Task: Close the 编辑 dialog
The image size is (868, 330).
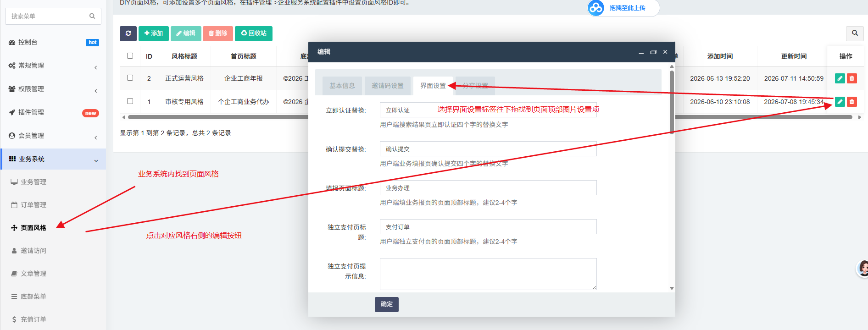Action: [x=665, y=52]
